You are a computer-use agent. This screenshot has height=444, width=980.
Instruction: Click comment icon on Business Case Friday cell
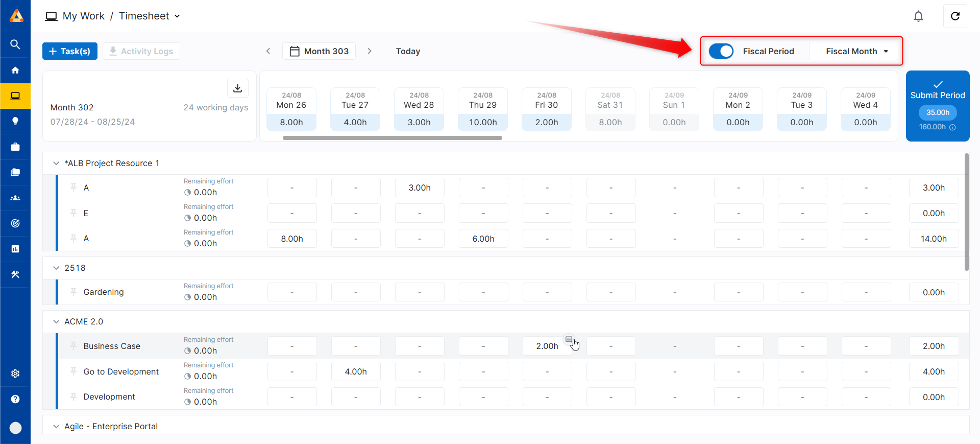click(569, 339)
